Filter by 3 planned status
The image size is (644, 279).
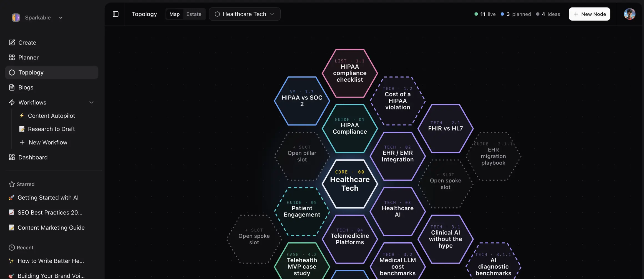click(516, 14)
